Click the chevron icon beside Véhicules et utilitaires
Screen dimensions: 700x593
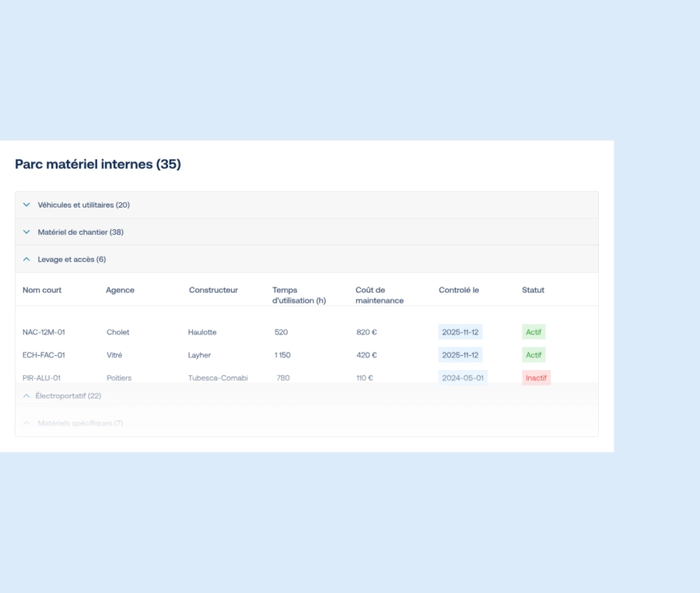26,205
